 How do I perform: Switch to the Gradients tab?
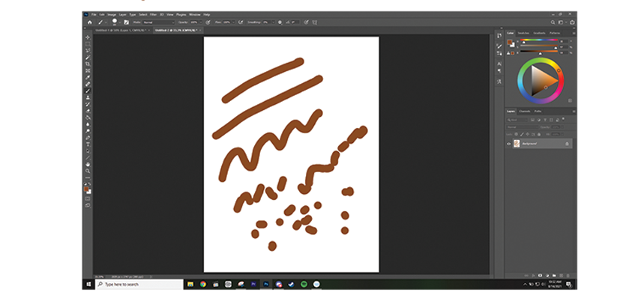(x=539, y=33)
